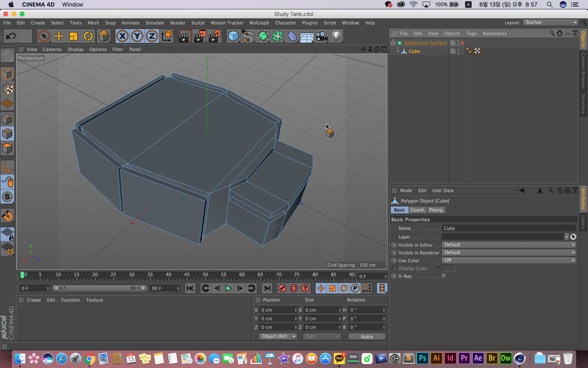This screenshot has width=588, height=368.
Task: Switch to Texture mode in left palette
Action: pyautogui.click(x=7, y=89)
